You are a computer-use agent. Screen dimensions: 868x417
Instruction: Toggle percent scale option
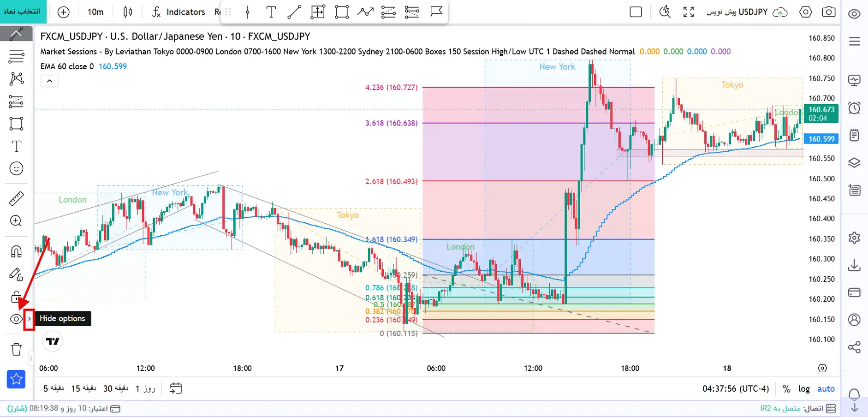click(786, 389)
